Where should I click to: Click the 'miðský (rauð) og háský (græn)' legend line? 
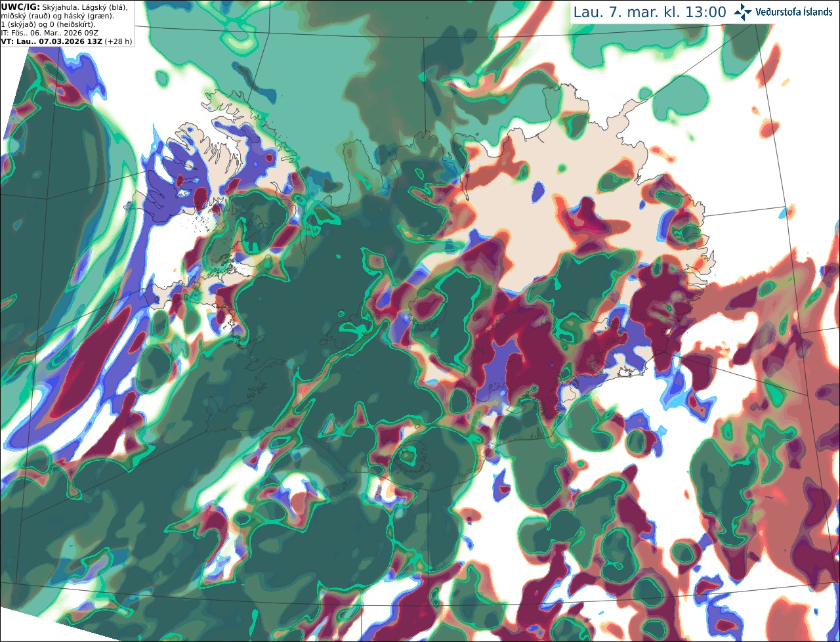57,16
